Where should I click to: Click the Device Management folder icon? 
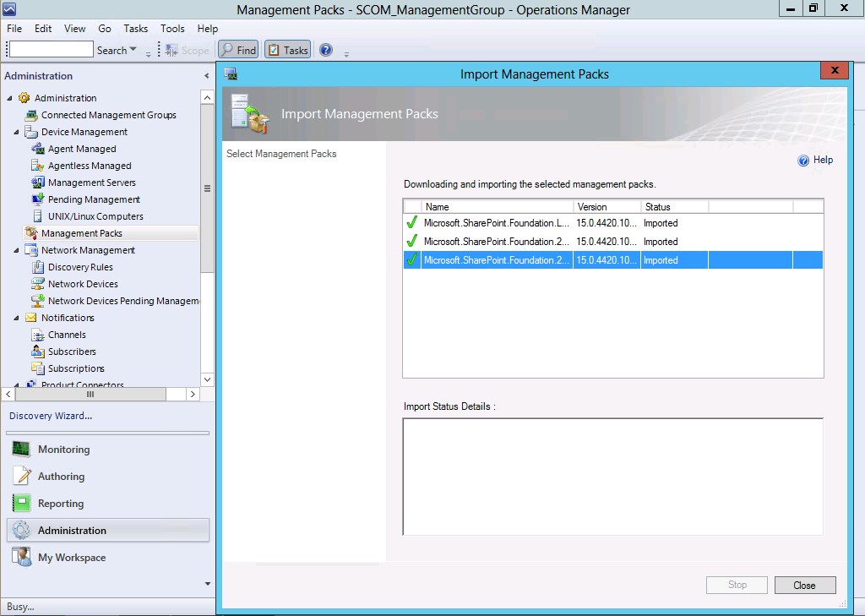(x=31, y=132)
